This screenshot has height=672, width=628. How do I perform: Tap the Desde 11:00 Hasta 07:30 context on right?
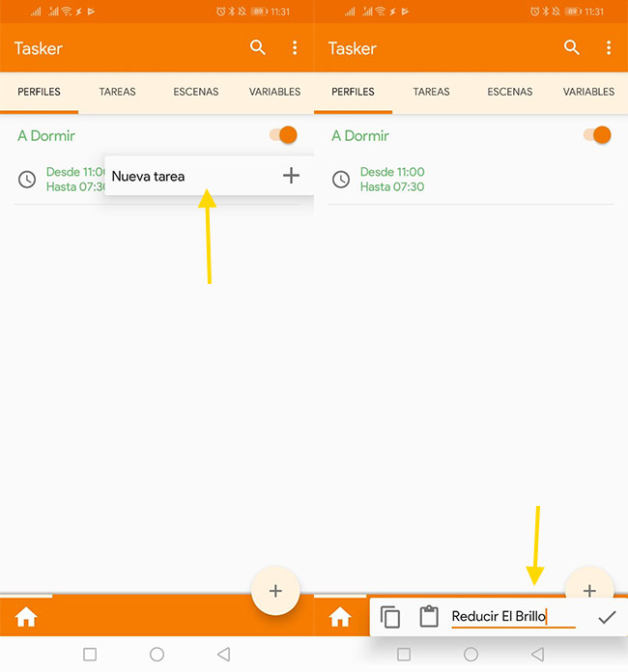[392, 180]
